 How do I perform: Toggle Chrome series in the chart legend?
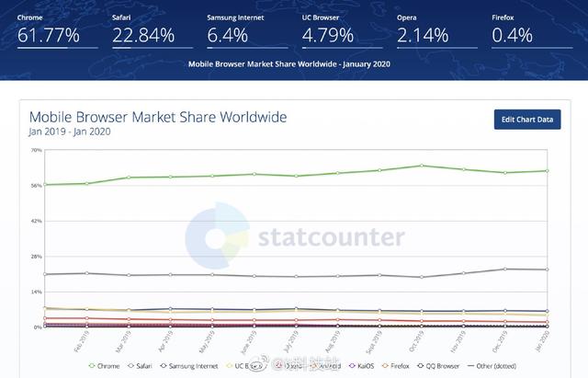(x=105, y=365)
